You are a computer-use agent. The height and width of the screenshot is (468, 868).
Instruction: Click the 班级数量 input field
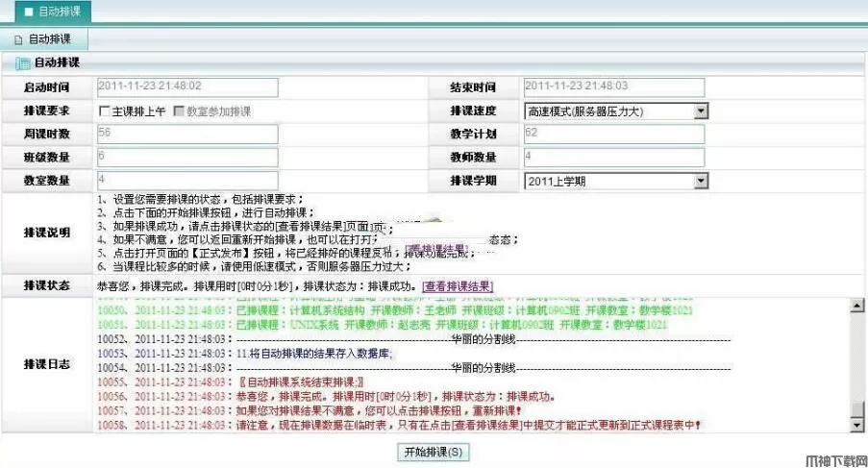coord(187,157)
